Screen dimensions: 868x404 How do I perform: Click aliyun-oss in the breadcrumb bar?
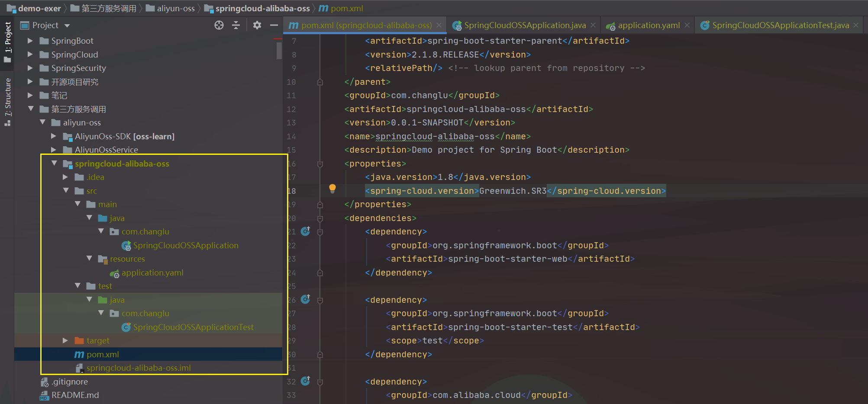pyautogui.click(x=171, y=8)
